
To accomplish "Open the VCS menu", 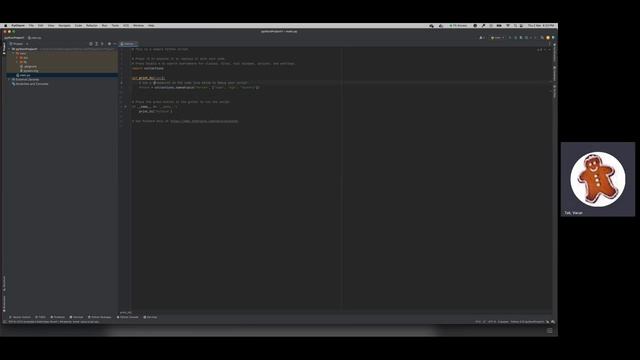I will [x=126, y=25].
